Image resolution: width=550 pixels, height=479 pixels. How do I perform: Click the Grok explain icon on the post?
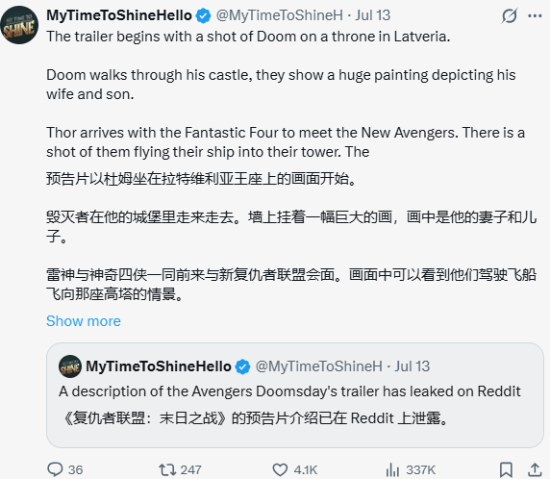click(509, 16)
